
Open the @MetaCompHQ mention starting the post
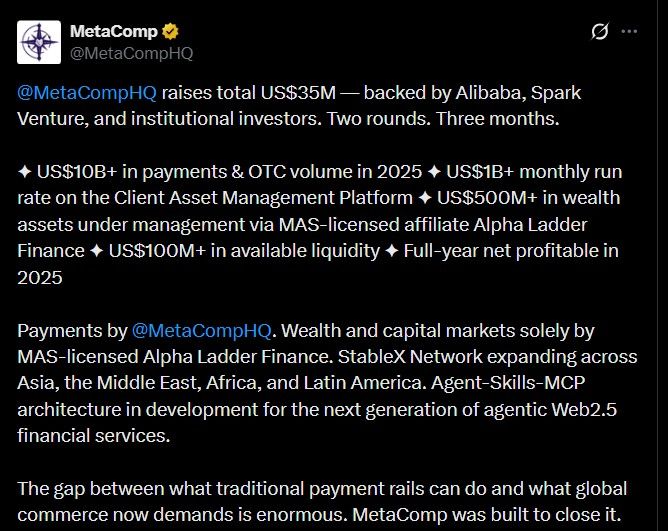87,93
